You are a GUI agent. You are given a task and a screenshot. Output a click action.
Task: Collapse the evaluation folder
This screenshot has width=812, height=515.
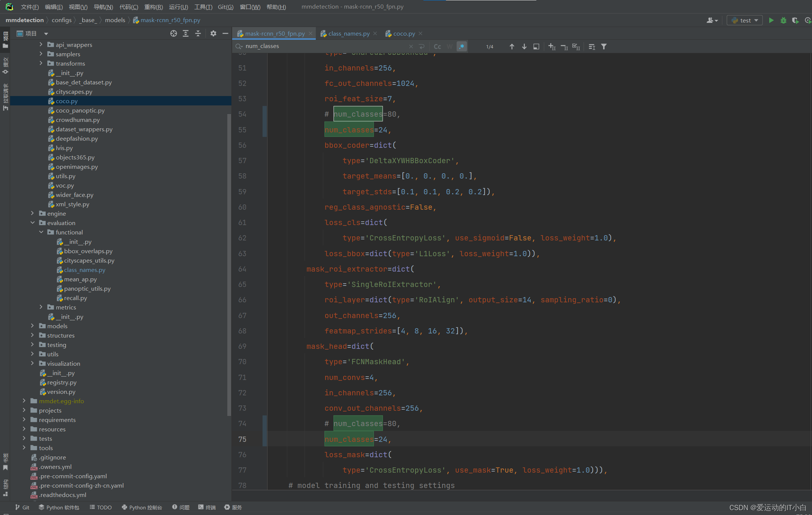click(x=33, y=223)
